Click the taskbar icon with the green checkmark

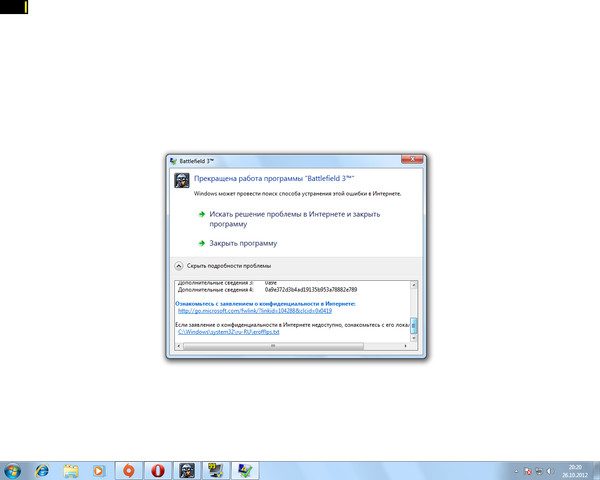click(243, 470)
